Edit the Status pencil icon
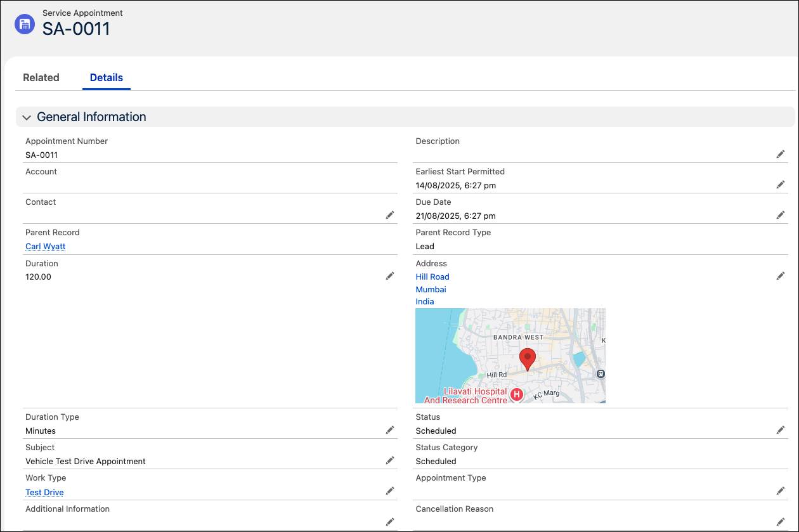 [781, 430]
